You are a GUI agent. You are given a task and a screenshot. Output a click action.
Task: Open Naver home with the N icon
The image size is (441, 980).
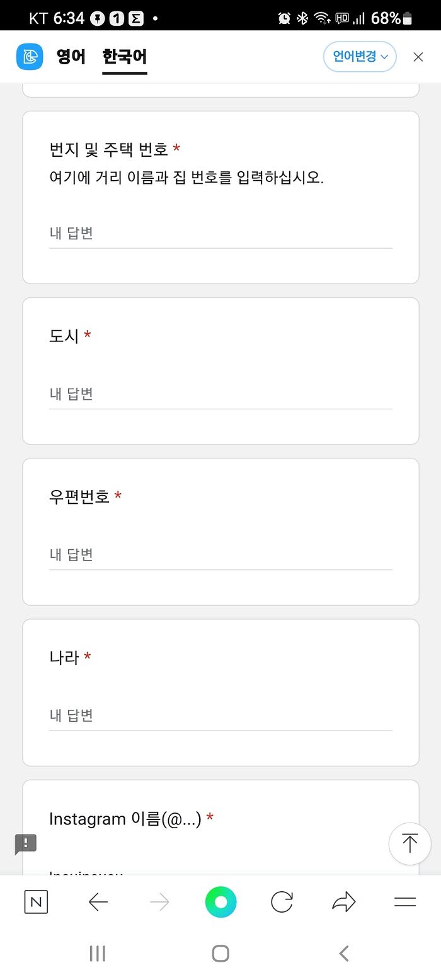coord(36,903)
